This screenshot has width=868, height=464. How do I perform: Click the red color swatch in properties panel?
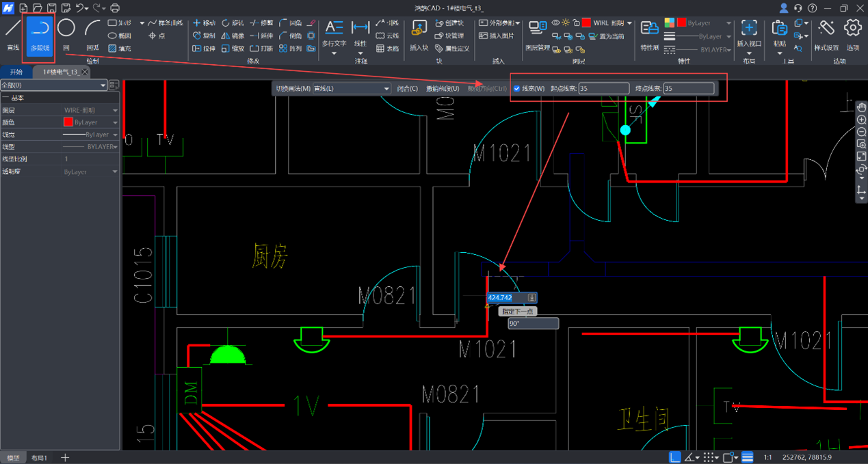point(68,122)
